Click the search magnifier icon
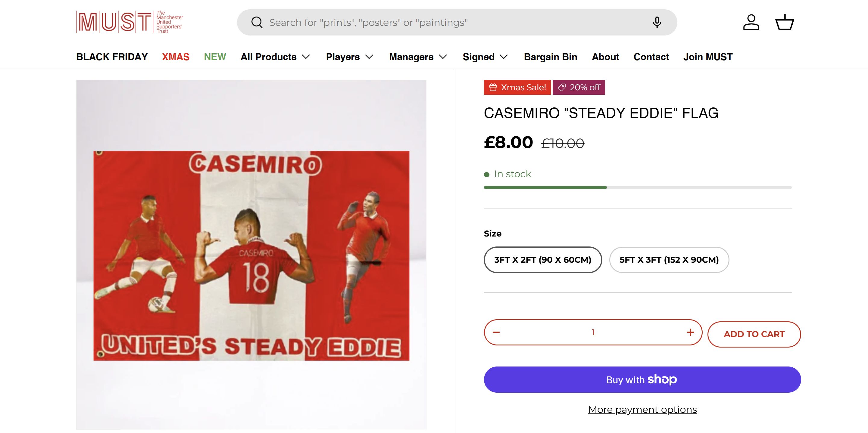 257,23
